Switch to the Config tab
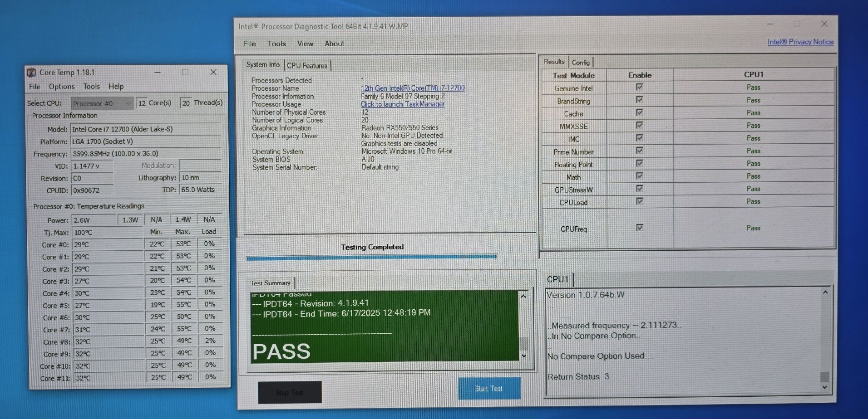The image size is (868, 419). click(581, 63)
